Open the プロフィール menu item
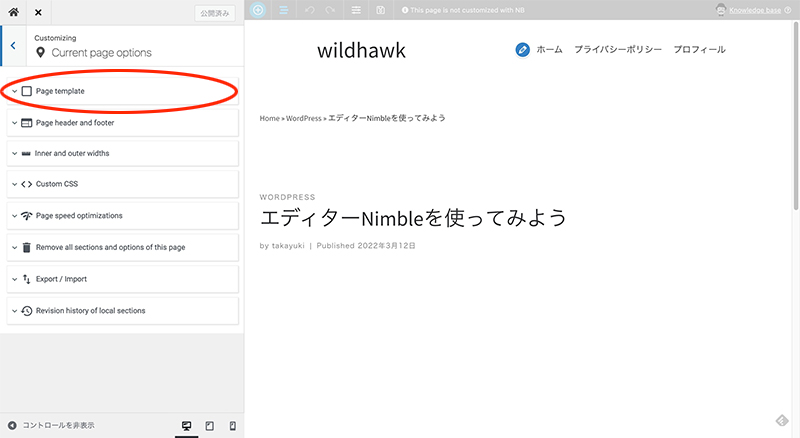 click(x=699, y=50)
